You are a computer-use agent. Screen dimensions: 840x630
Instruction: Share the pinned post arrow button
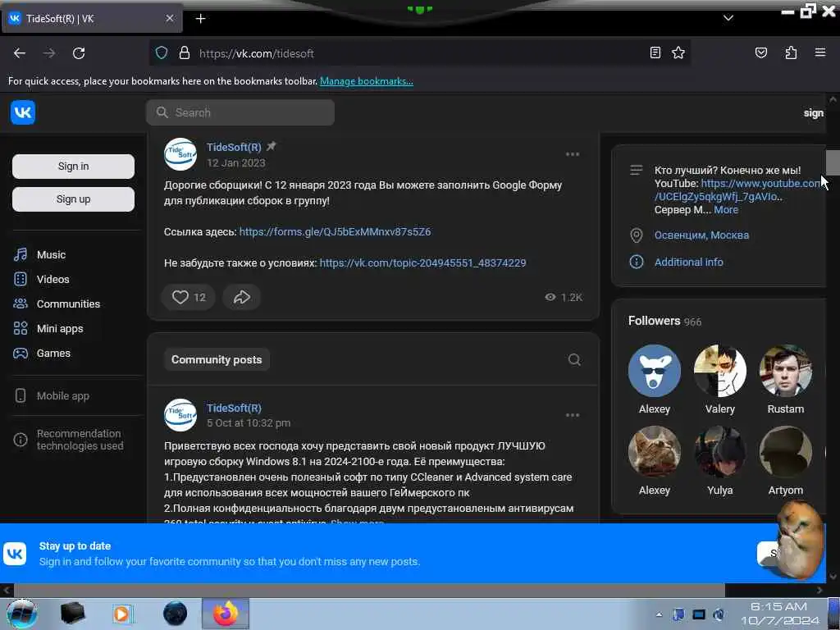point(242,297)
